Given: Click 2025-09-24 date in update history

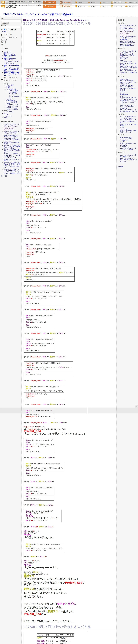Looking at the screenshot, I should (x=121, y=49).
